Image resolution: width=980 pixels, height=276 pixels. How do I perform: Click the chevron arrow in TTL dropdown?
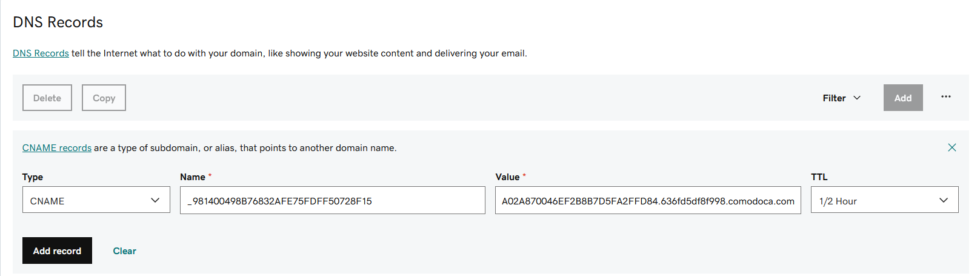coord(943,200)
